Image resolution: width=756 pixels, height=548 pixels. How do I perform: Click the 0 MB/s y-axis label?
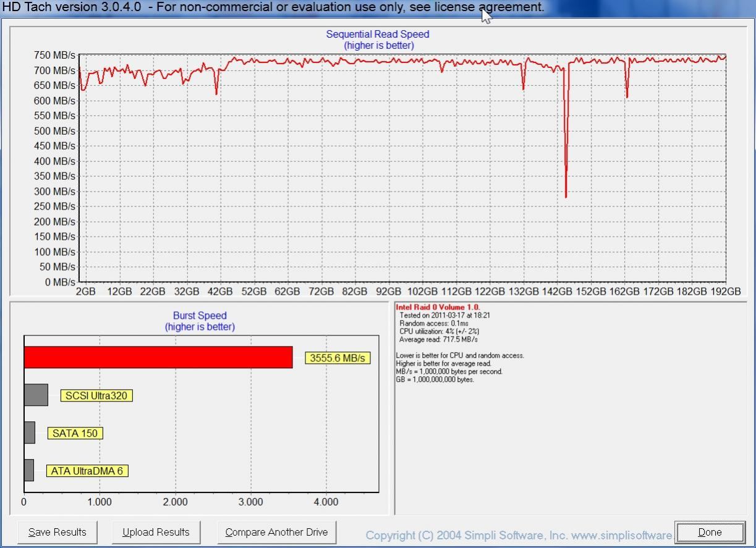tap(59, 282)
